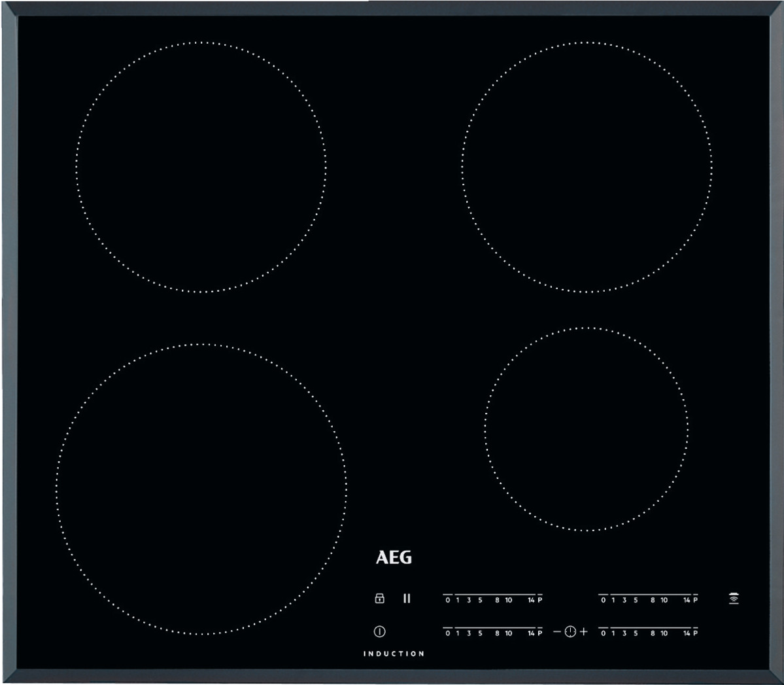Image resolution: width=784 pixels, height=685 pixels.
Task: Set upper right slider to level 1
Action: point(613,600)
